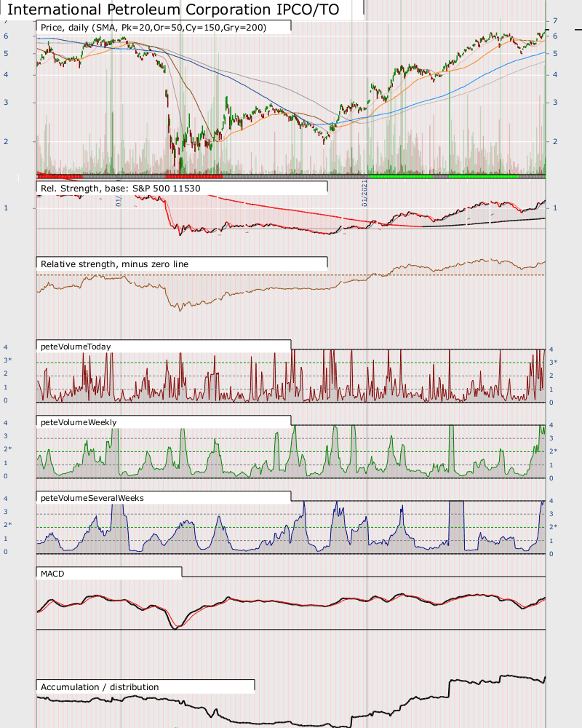Viewport: 582px width, 728px height.
Task: Select the peteVolumeSeveralWeeks panel label
Action: [92, 498]
